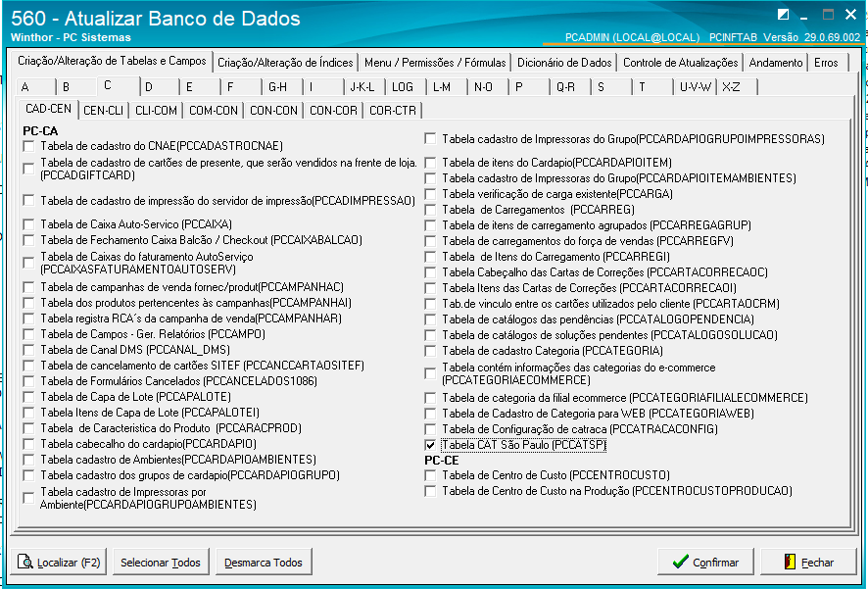Click the Desmarca Todos button
Screen dimensions: 868x589
tap(264, 562)
